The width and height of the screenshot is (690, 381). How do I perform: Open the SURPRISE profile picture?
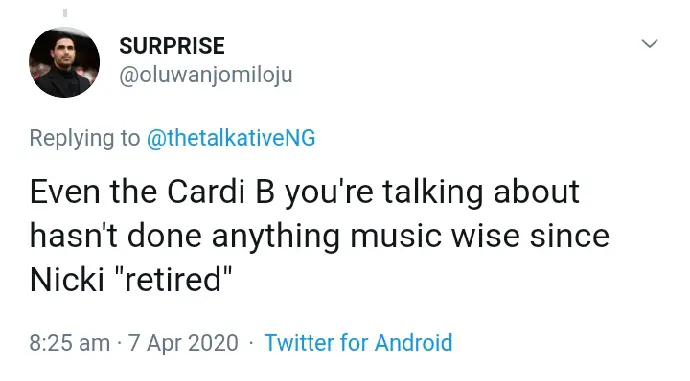[x=64, y=62]
